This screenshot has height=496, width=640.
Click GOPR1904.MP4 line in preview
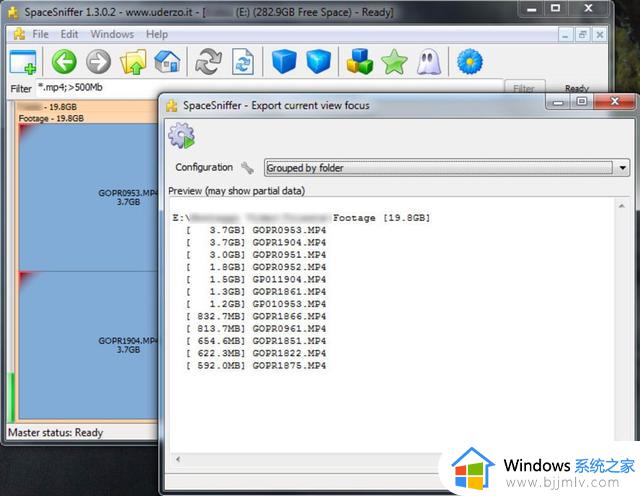pyautogui.click(x=256, y=242)
